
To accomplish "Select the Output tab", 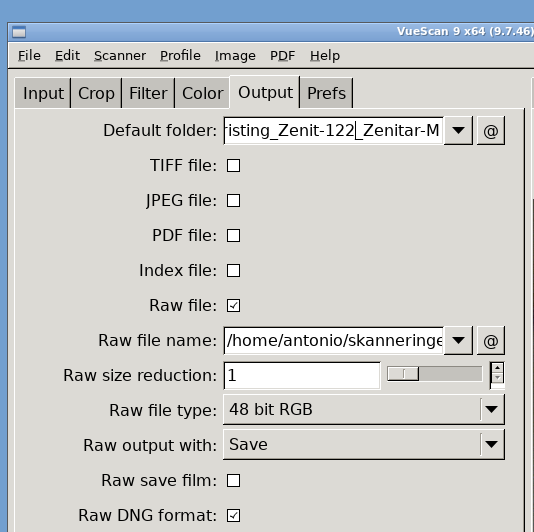I will (x=265, y=92).
